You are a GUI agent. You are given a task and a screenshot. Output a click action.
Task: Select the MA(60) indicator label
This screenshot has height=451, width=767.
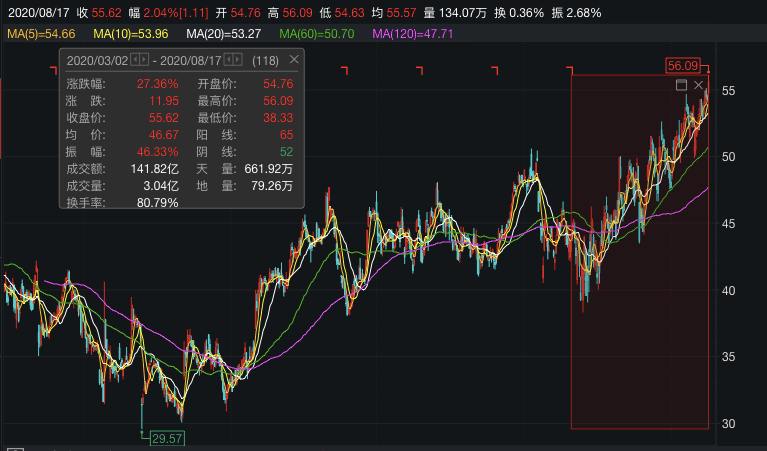click(317, 34)
